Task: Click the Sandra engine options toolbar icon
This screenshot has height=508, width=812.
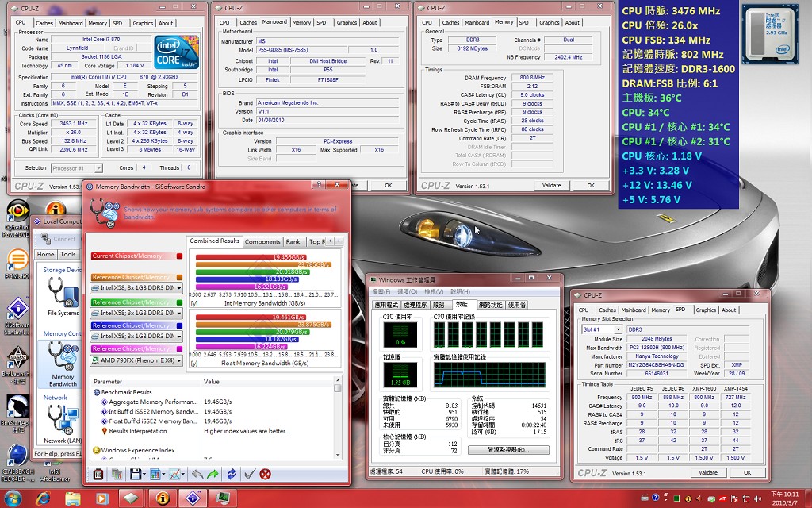Action: (98, 474)
